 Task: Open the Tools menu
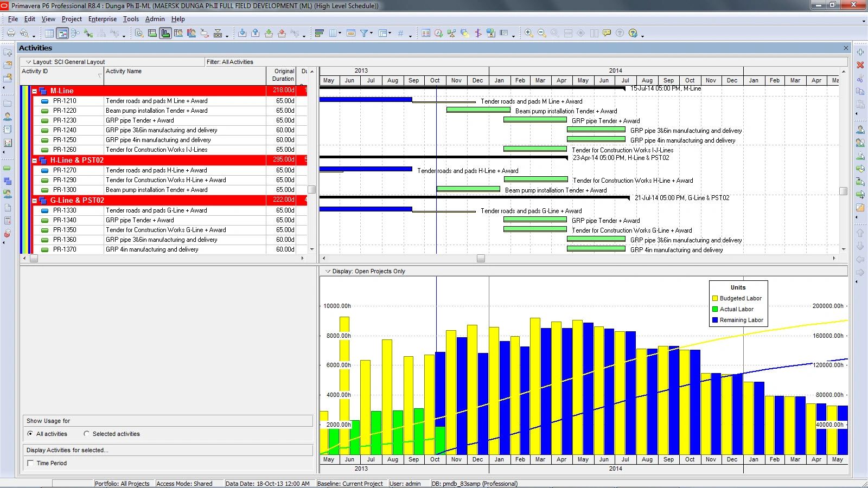pyautogui.click(x=131, y=19)
